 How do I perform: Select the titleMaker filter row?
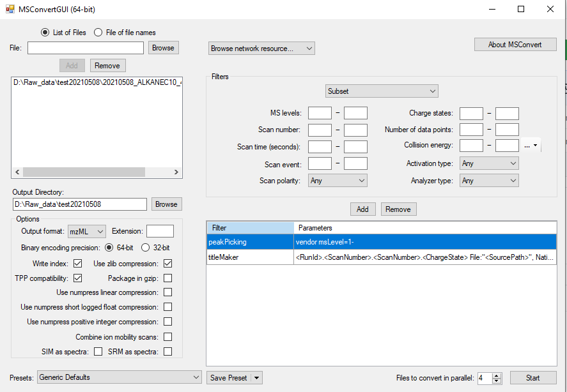point(382,257)
